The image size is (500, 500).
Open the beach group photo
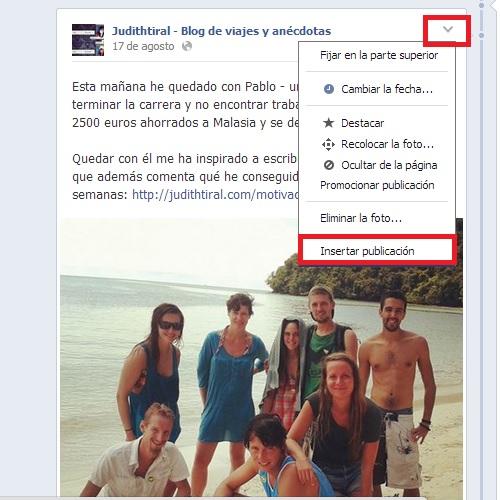click(261, 357)
